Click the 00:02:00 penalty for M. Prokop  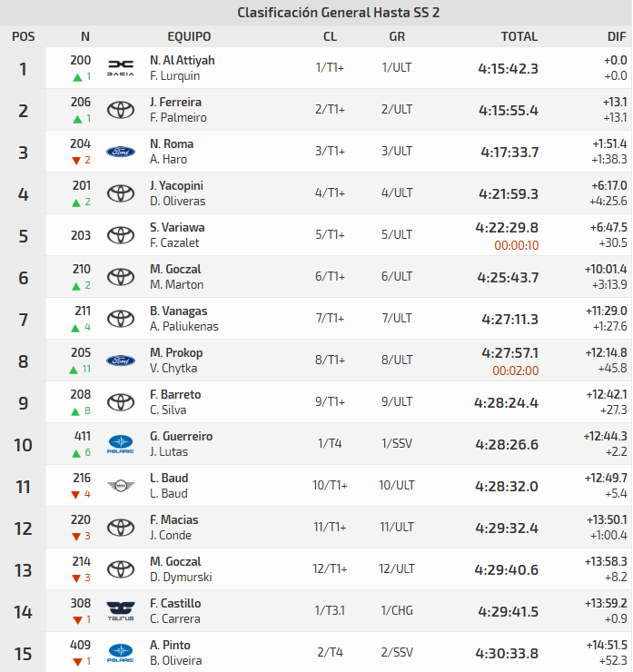515,371
